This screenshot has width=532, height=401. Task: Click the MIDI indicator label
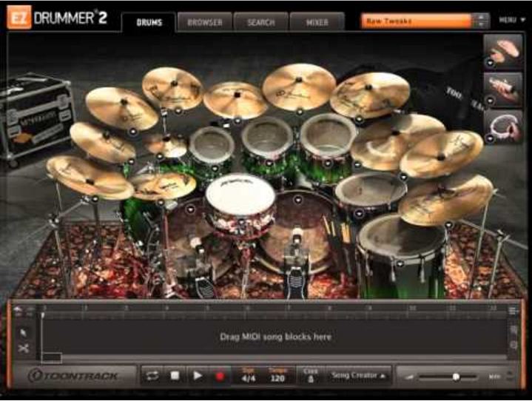tap(494, 377)
